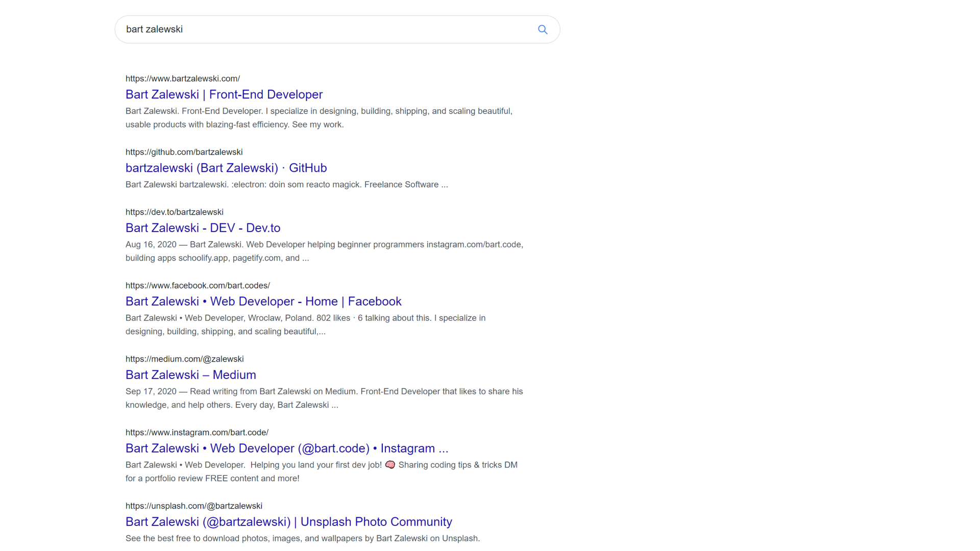Open 'Bart Zalewski – Medium' result

pyautogui.click(x=191, y=375)
